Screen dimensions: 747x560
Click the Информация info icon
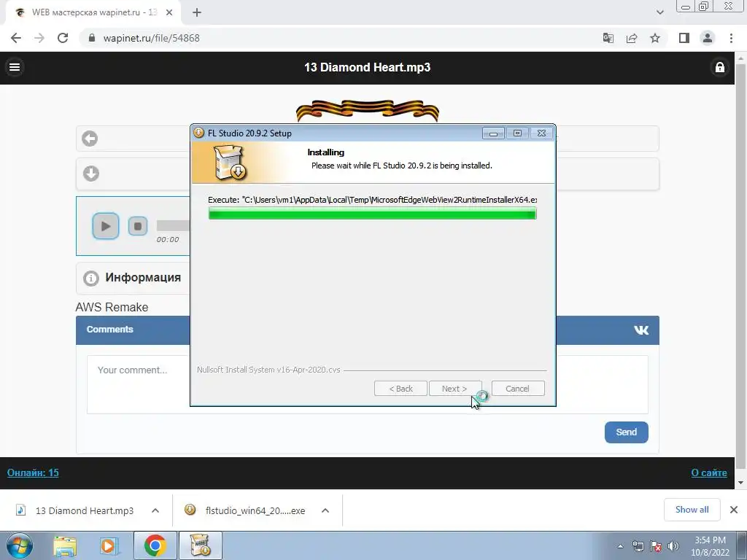point(91,278)
